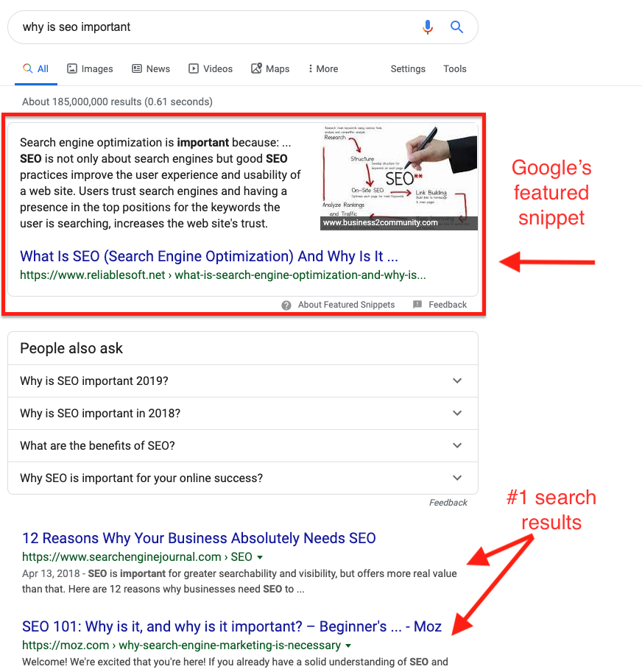642x672 pixels.
Task: Open the dropdown arrow beside the moz.com URL
Action: [x=348, y=646]
